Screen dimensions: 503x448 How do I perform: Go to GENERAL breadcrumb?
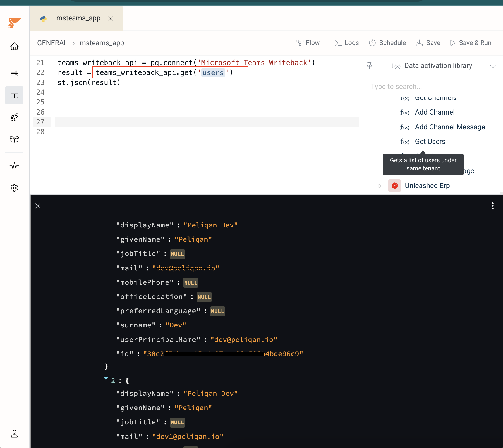click(x=52, y=43)
